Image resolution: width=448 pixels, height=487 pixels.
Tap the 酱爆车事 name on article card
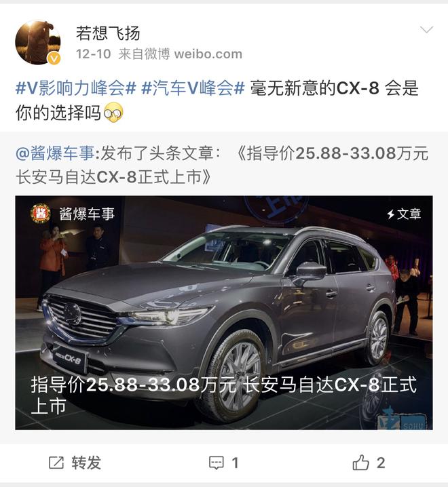pyautogui.click(x=87, y=214)
